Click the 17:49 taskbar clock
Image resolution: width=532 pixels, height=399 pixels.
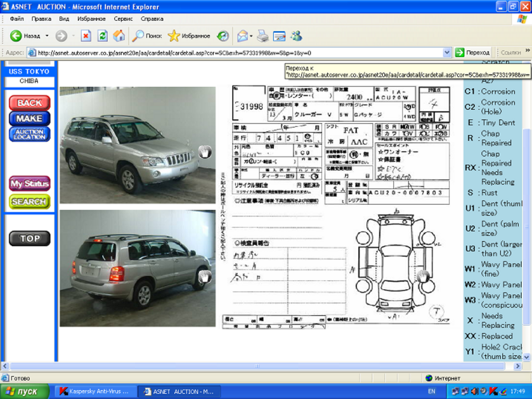(x=517, y=391)
